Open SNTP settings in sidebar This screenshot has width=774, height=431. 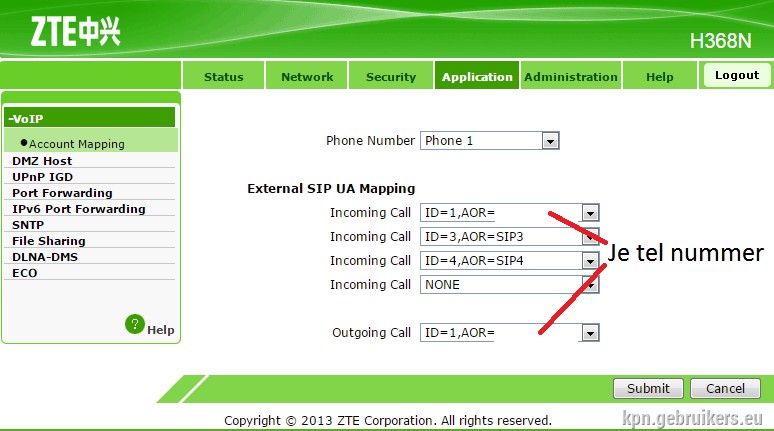pos(28,225)
